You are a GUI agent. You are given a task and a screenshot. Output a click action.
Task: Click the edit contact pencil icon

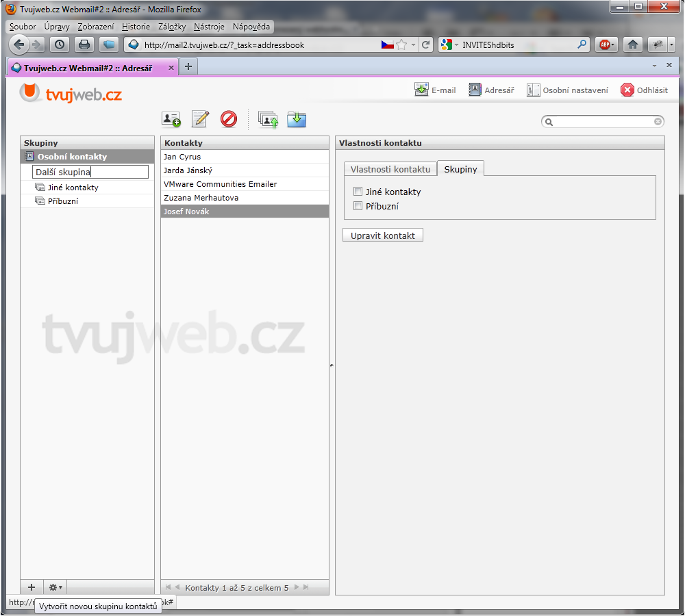tap(200, 119)
